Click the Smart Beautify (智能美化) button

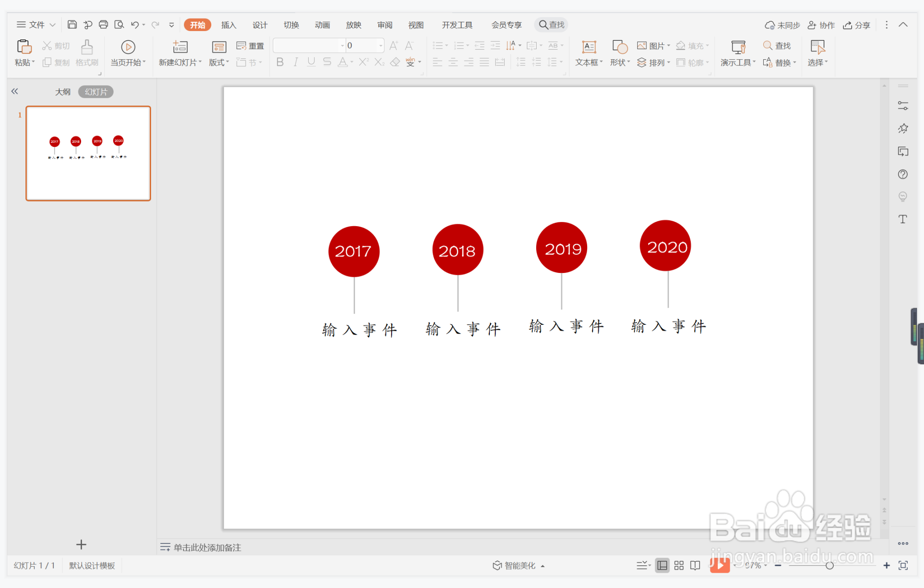(518, 565)
